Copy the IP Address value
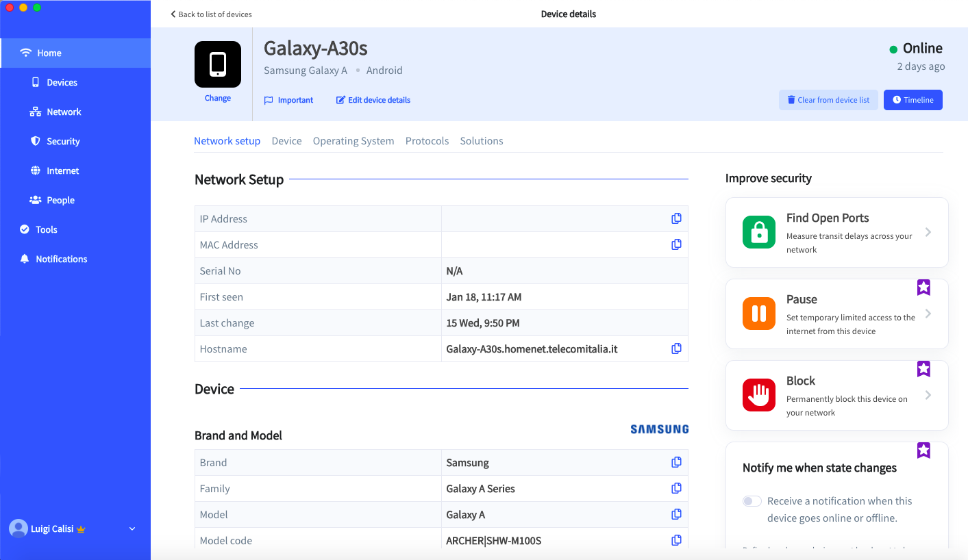Image resolution: width=968 pixels, height=560 pixels. point(676,218)
